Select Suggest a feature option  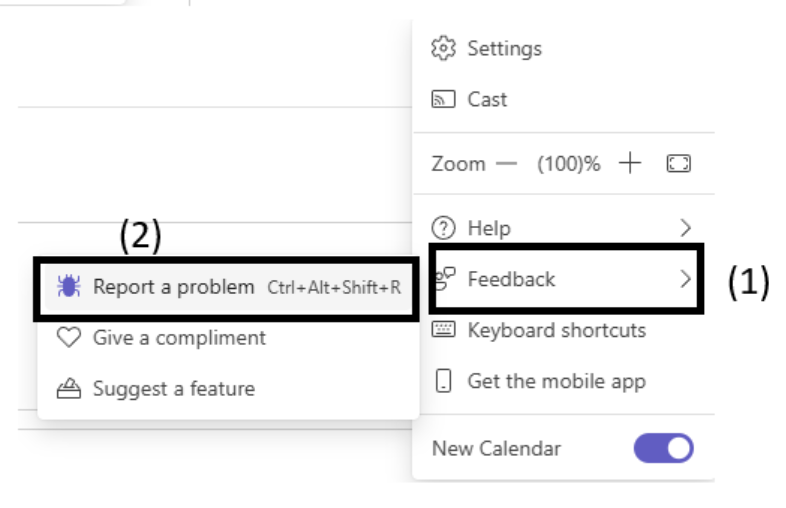pos(173,389)
